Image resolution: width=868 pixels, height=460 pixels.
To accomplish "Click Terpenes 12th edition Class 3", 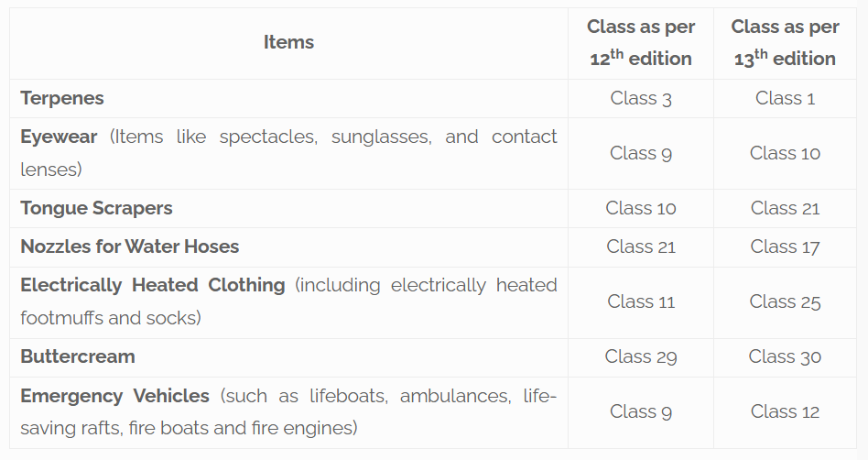I will 641,98.
